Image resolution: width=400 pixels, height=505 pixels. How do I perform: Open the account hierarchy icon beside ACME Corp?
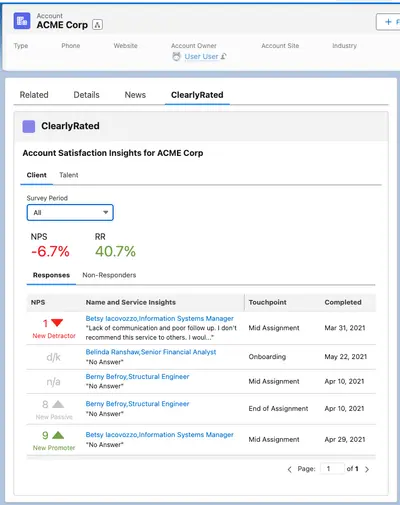coord(97,25)
